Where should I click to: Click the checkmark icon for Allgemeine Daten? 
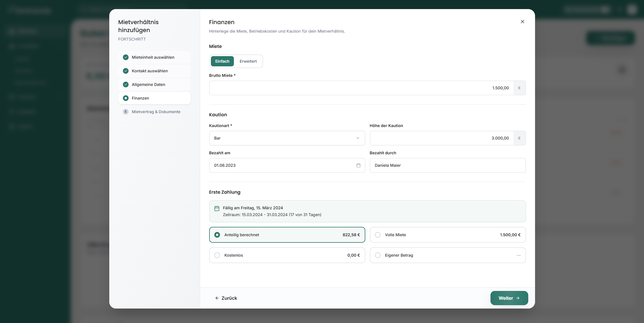point(126,85)
